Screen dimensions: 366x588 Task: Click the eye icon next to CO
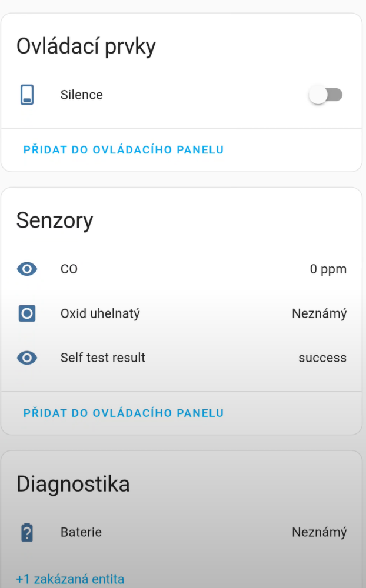[x=27, y=269]
